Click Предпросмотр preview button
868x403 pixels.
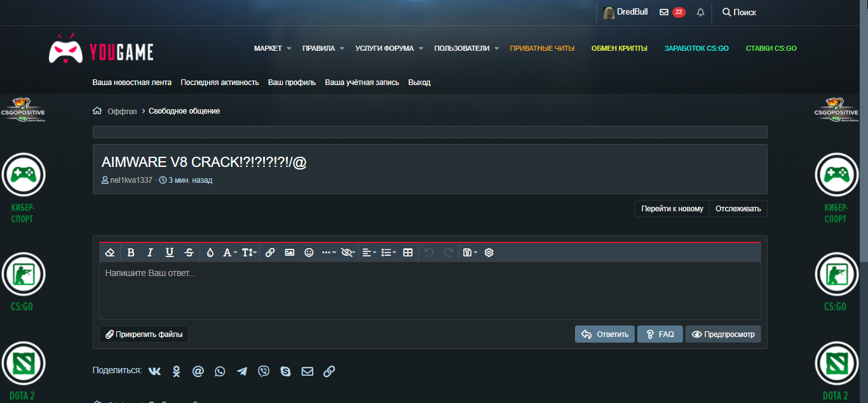(x=723, y=334)
